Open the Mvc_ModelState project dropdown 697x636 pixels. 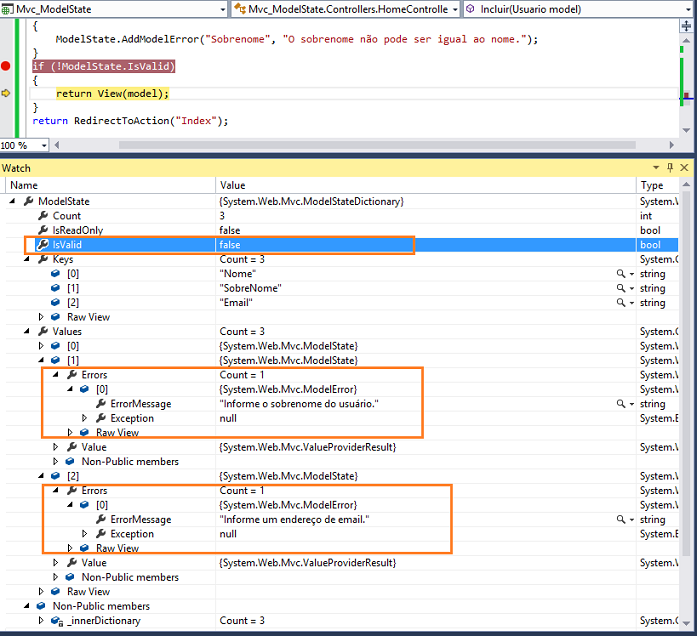(x=221, y=9)
